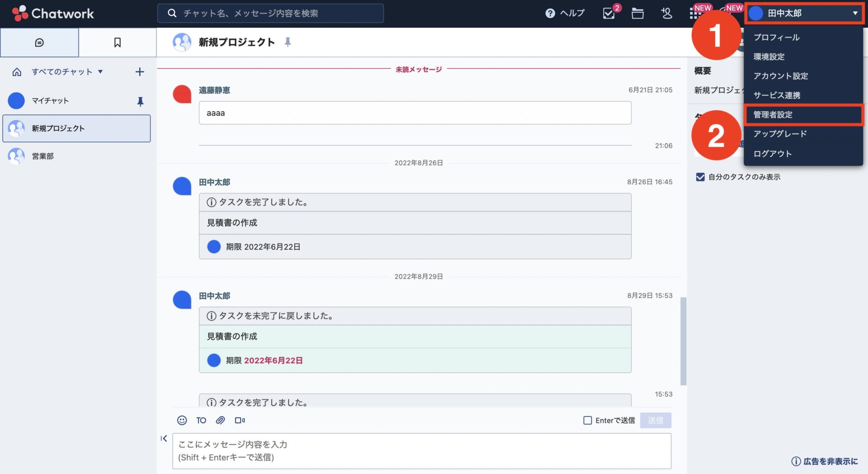The image size is (868, 474).
Task: Start a video call with camera icon
Action: (x=240, y=420)
